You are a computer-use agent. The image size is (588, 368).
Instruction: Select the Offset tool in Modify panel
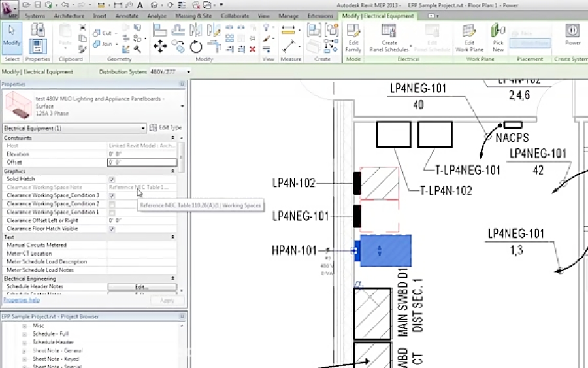178,30
